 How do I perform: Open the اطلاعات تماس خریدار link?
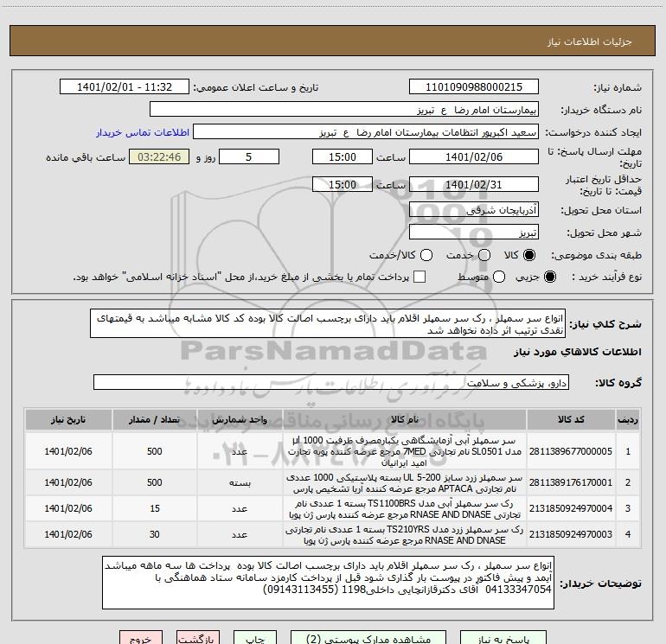(x=143, y=132)
